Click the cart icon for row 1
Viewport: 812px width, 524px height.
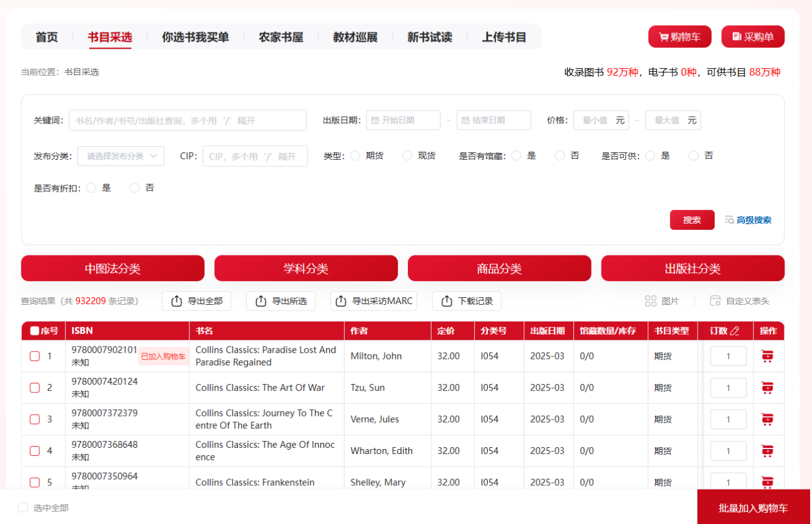(768, 356)
